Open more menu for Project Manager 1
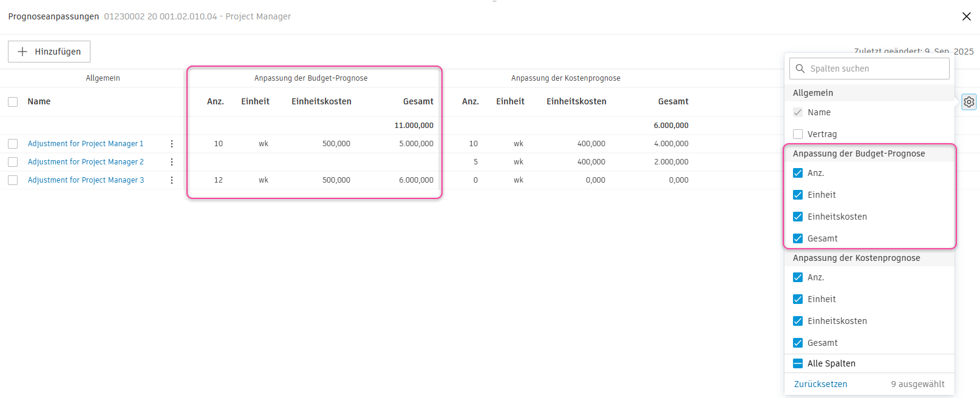This screenshot has width=980, height=398. pos(172,144)
